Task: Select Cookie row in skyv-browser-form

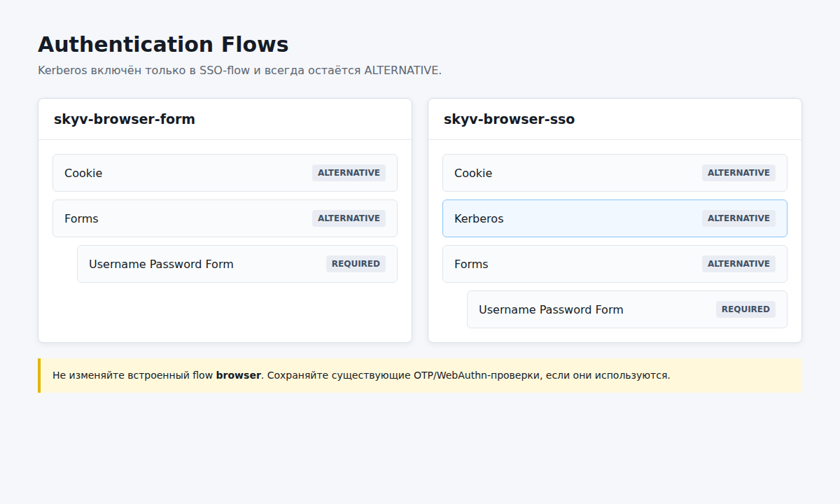Action: [x=225, y=173]
